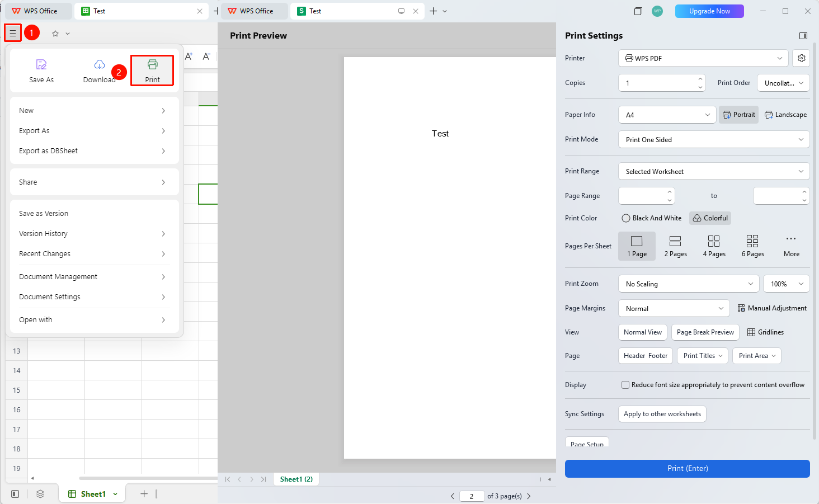Choose Portrait orientation
Image resolution: width=819 pixels, height=504 pixels.
coord(738,115)
